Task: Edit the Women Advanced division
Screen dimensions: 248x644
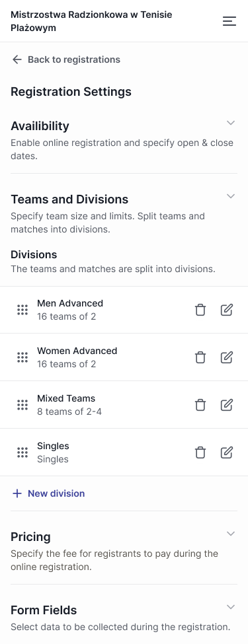Action: pyautogui.click(x=227, y=357)
